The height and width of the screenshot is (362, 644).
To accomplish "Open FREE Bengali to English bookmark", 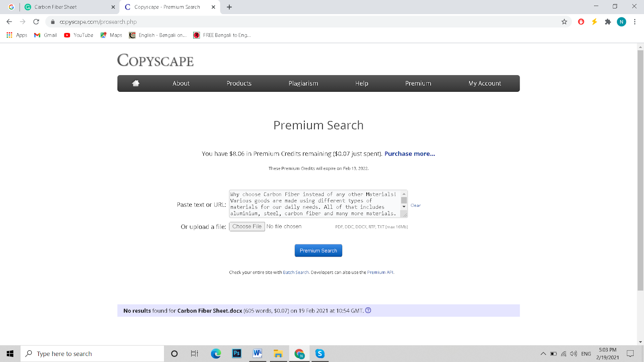I will (x=222, y=35).
